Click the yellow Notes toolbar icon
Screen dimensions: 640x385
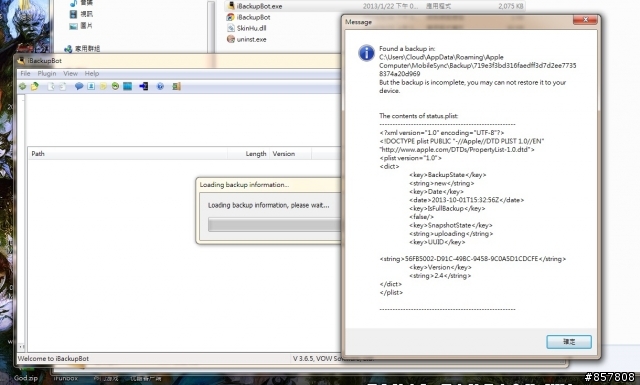tap(103, 86)
